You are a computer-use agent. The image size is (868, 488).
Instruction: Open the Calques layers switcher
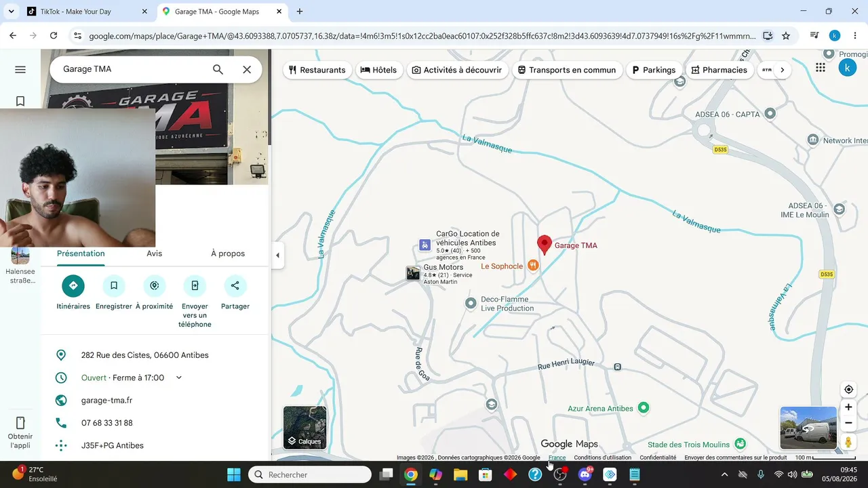[305, 428]
